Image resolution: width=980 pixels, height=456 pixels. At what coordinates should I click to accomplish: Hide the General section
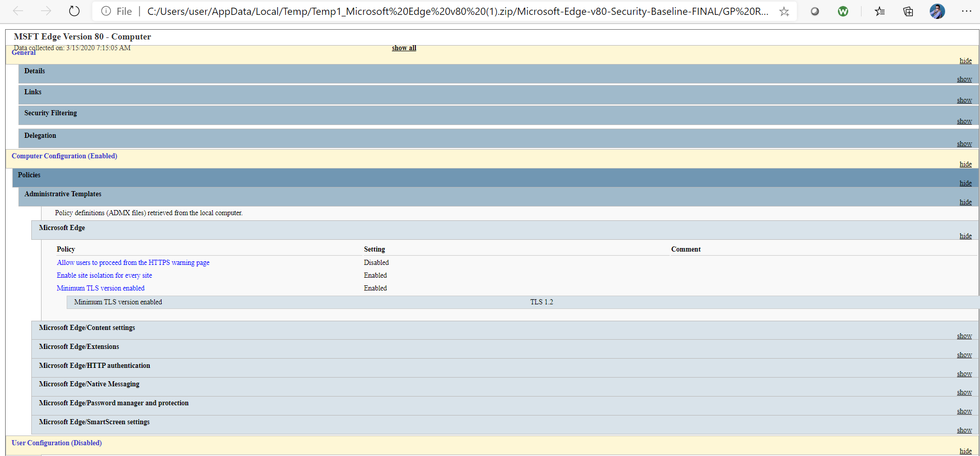coord(966,60)
